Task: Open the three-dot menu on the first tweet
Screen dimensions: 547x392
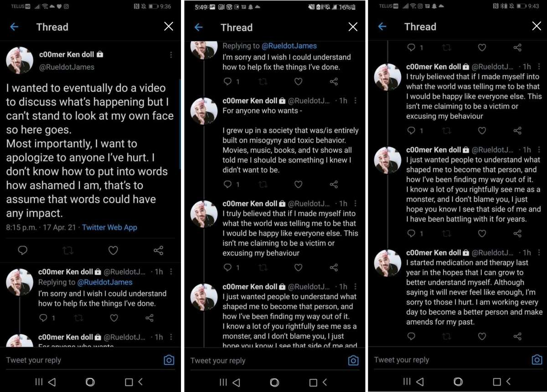Action: tap(171, 54)
